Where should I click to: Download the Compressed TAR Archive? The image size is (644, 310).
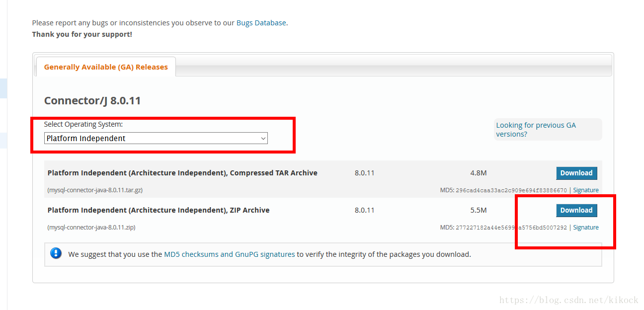(x=576, y=173)
